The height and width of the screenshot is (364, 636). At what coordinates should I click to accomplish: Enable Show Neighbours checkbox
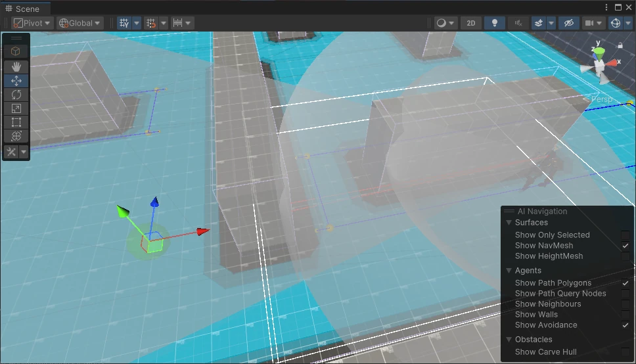click(x=625, y=304)
